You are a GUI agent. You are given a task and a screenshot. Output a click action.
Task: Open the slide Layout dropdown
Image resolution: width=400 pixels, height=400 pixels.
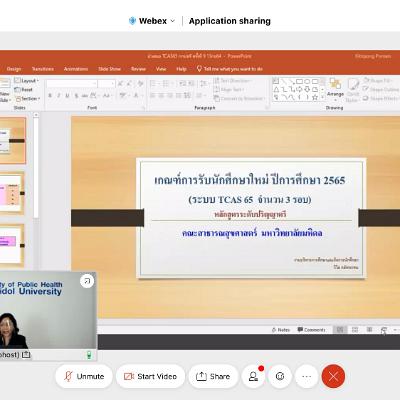click(27, 81)
